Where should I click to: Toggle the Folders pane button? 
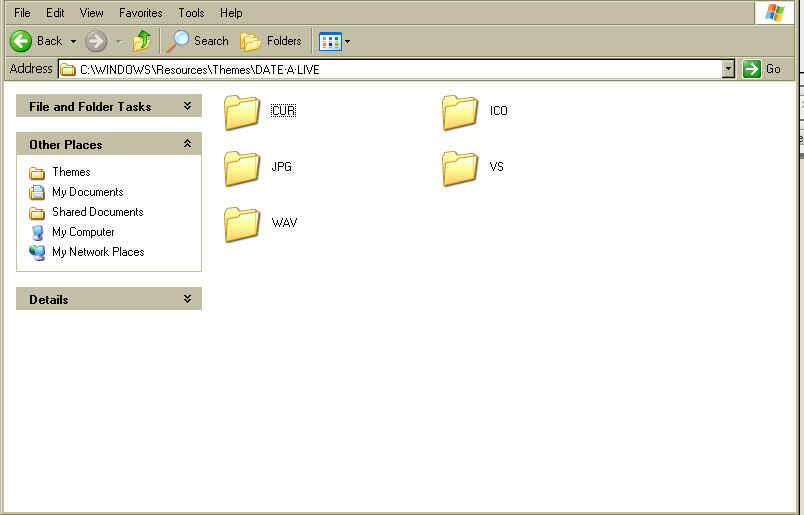[x=271, y=41]
